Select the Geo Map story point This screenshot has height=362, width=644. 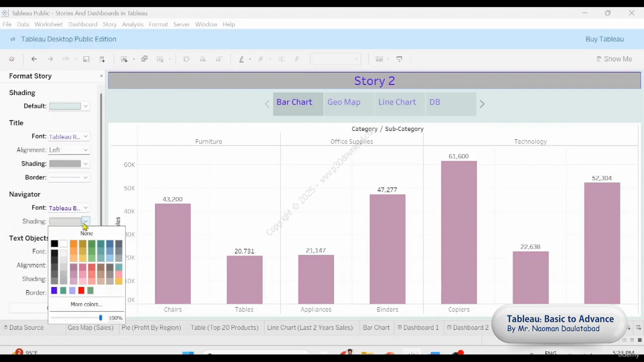point(349,104)
